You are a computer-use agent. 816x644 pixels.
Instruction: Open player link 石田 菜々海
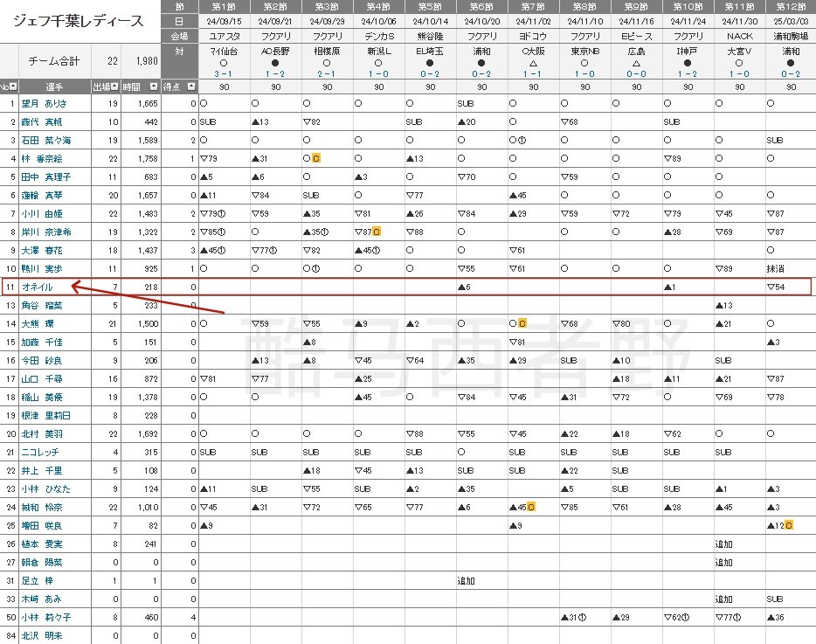click(x=46, y=140)
